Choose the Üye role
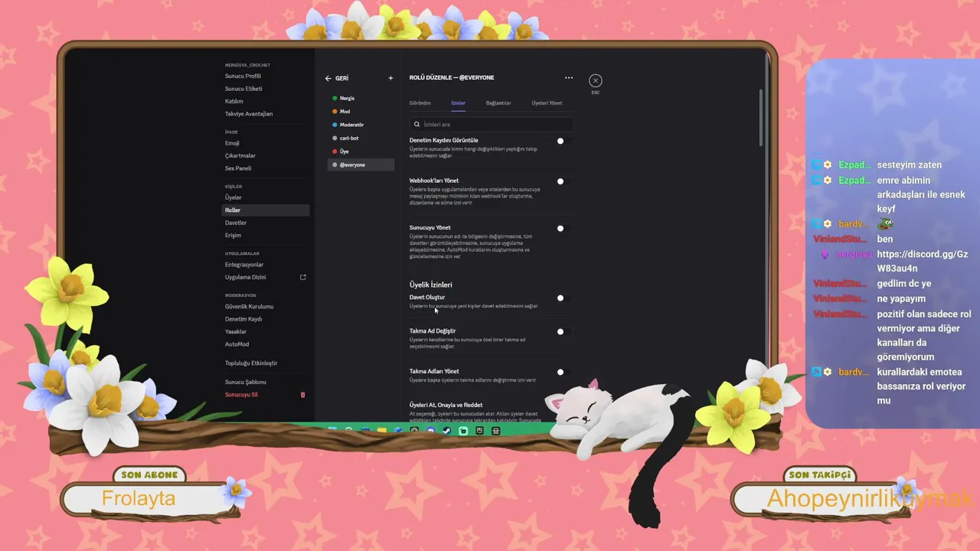The width and height of the screenshot is (980, 551). pos(361,152)
